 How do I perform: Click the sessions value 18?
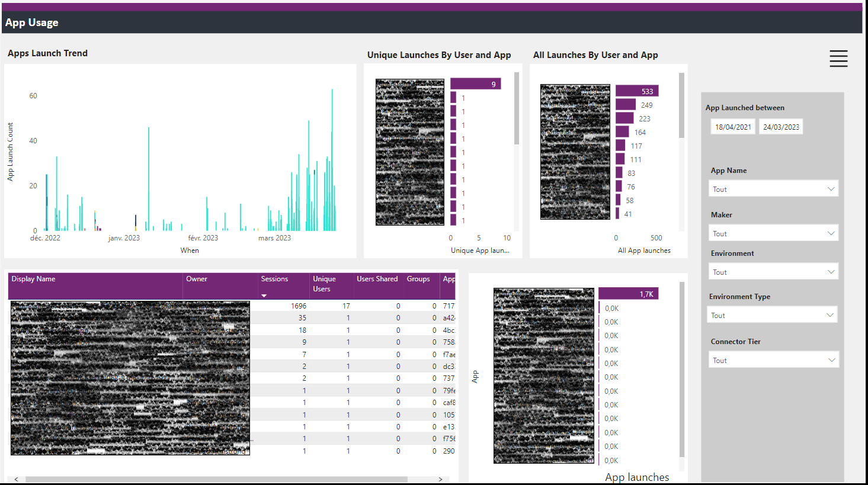(x=302, y=330)
